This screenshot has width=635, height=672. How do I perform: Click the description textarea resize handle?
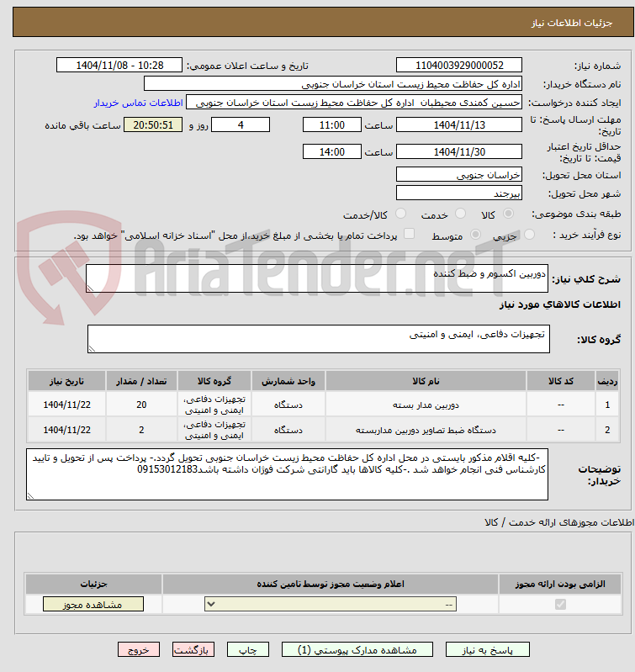coord(90,288)
